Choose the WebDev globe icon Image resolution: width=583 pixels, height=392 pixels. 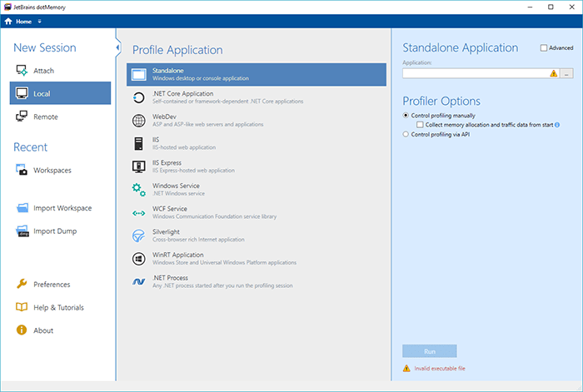point(139,121)
